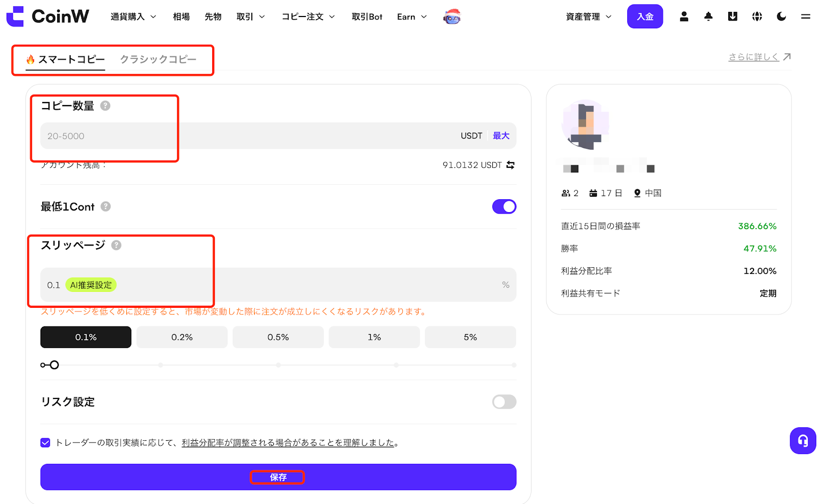Viewport: 824px width, 504px height.
Task: Open the 資産管理 dropdown
Action: click(x=588, y=16)
